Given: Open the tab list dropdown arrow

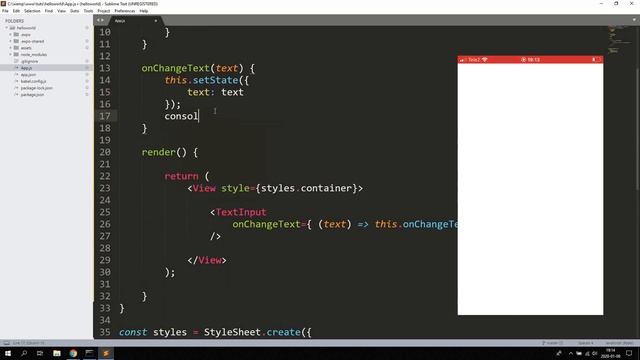Looking at the screenshot, I should tap(634, 20).
